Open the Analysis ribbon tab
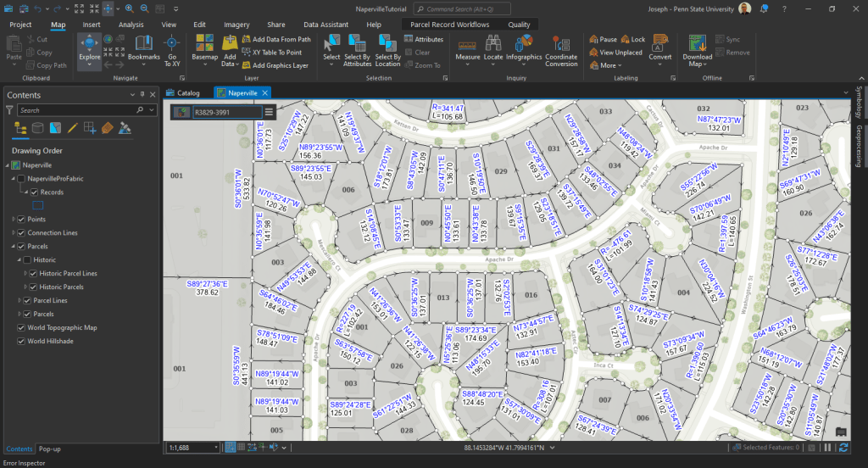 pos(131,25)
